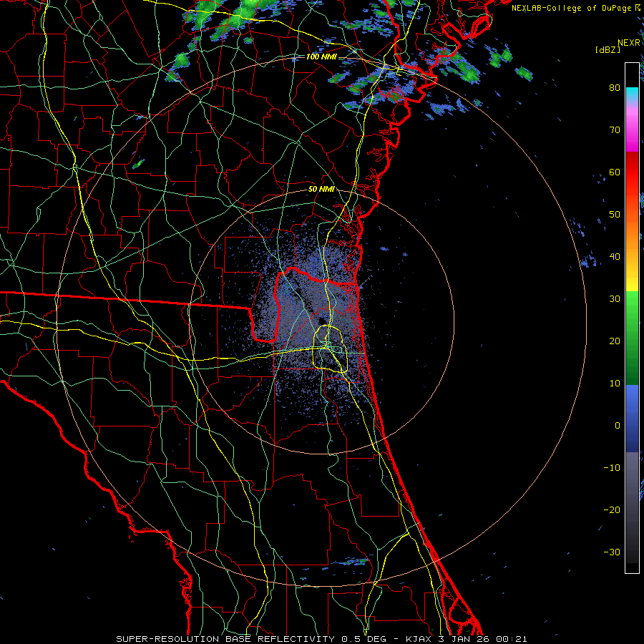644x644 pixels.
Task: Click the 00:21 timestamp in caption
Action: click(512, 639)
